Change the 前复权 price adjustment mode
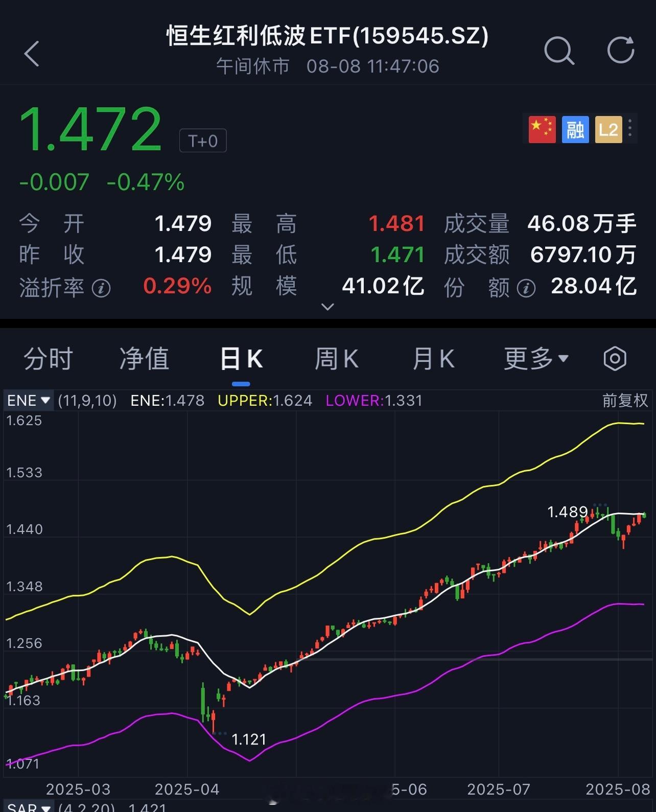Viewport: 656px width, 812px height. pos(625,400)
